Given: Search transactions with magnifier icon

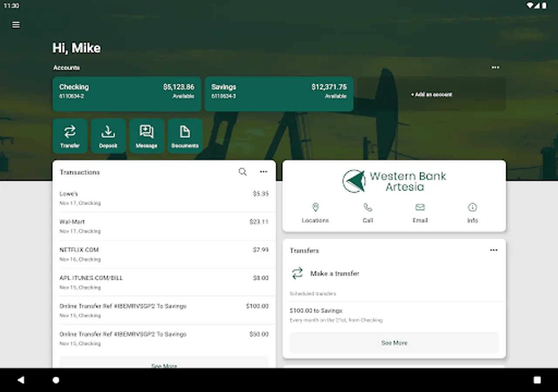Looking at the screenshot, I should coord(243,172).
